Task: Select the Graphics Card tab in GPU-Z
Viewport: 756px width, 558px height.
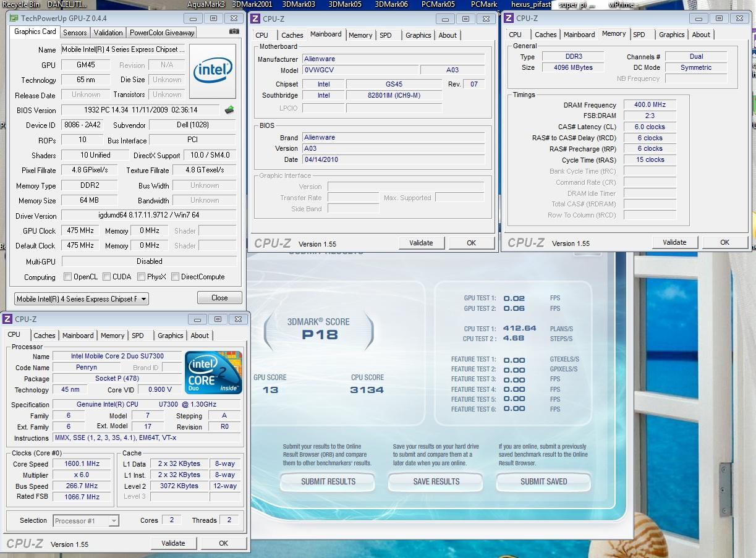Action: (35, 32)
